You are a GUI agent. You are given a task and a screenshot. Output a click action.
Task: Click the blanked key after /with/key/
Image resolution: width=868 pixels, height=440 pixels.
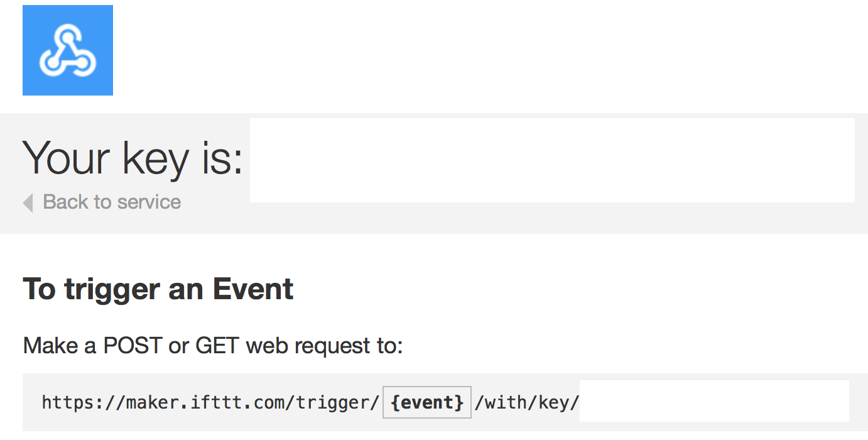[713, 400]
